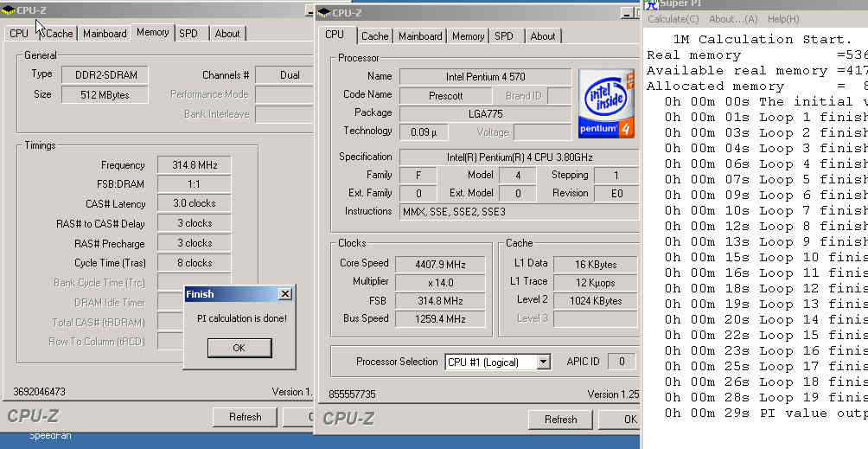The width and height of the screenshot is (868, 449).
Task: Click the Technology field 0.09 µ
Action: tap(424, 133)
